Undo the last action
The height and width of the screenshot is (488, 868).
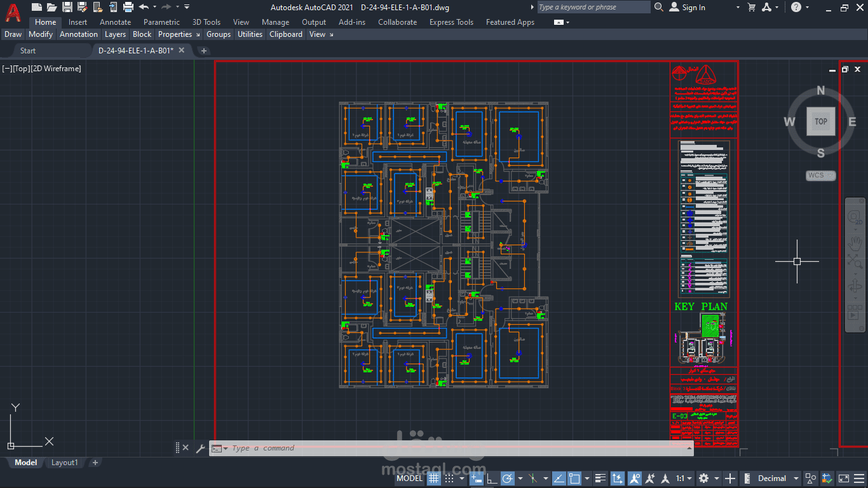coord(144,7)
